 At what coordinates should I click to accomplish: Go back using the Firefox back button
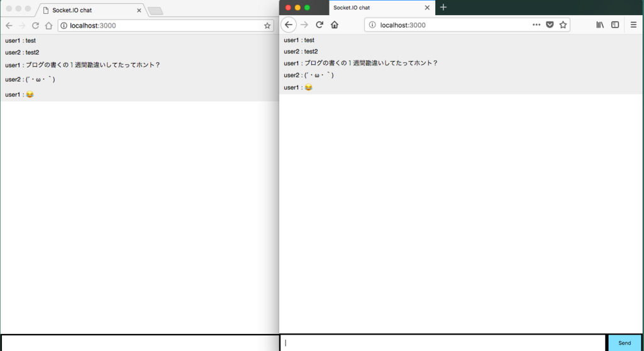point(289,25)
